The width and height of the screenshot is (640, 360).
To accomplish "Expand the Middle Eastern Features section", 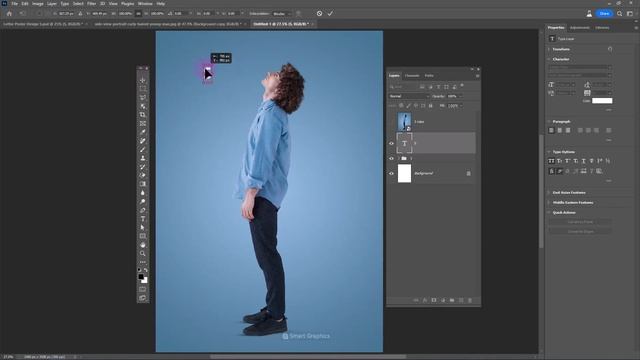I will point(549,202).
